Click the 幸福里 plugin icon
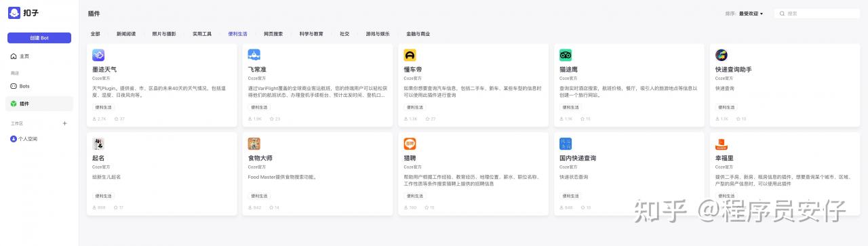 coord(722,144)
